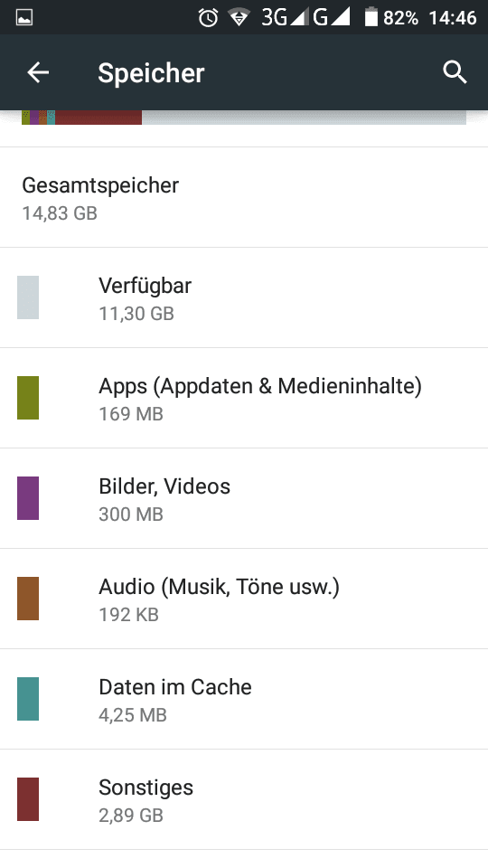Open Apps (Appdaten & Medieninhalte) entry

244,398
